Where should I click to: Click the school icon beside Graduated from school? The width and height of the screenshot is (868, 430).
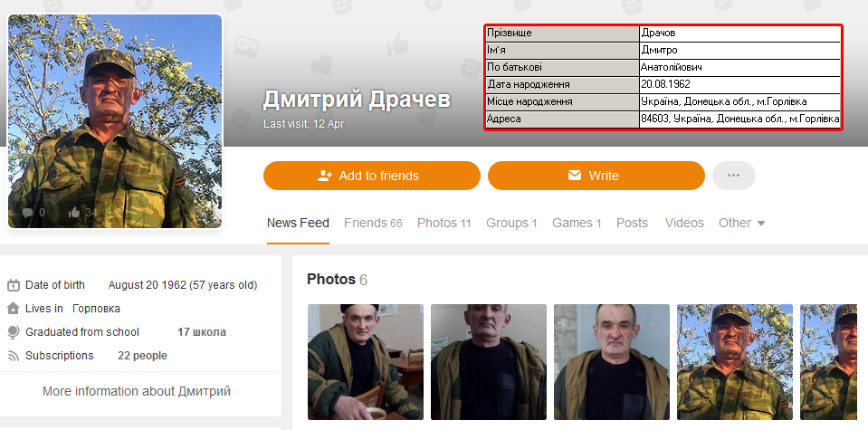14,332
